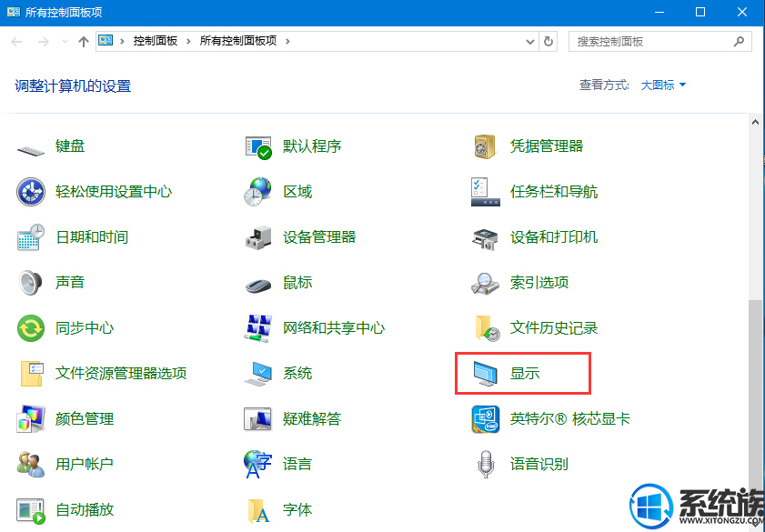
Task: Open the 声音 speaker icon
Action: tap(30, 282)
